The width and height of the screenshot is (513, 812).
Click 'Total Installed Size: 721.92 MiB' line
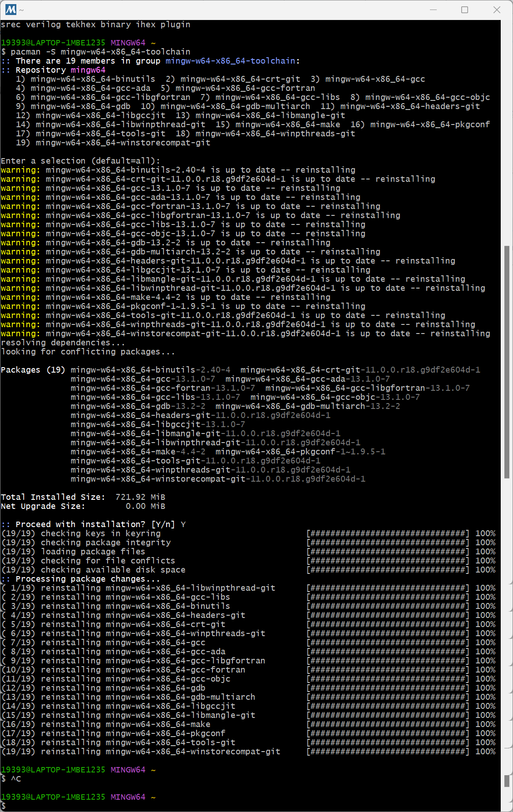pos(83,497)
